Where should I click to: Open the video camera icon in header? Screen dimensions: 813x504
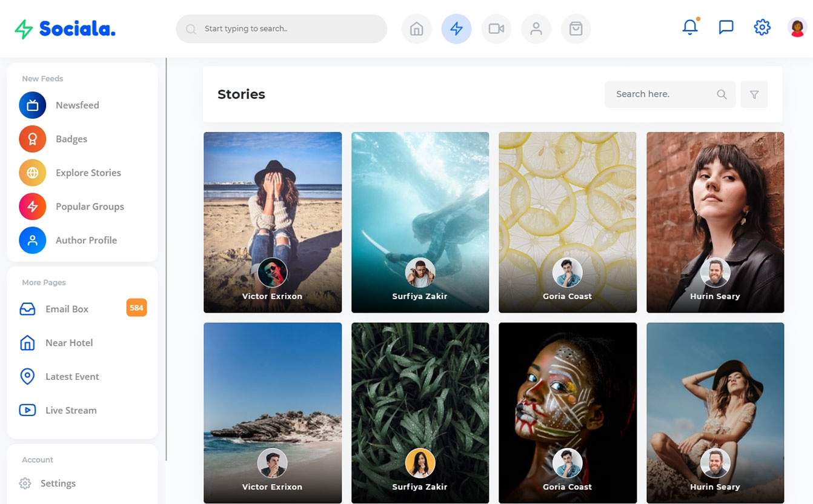pyautogui.click(x=496, y=29)
